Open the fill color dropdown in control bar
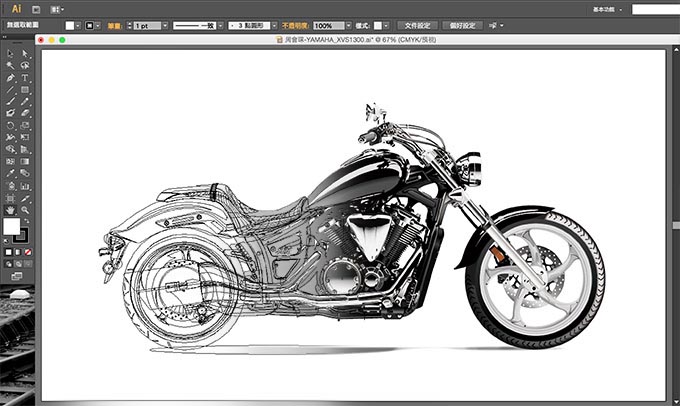The height and width of the screenshot is (406, 680). [78, 26]
